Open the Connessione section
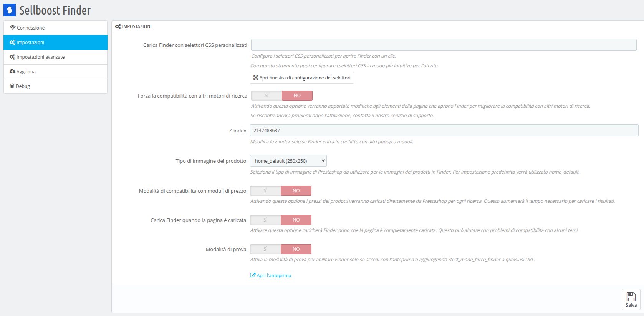 click(x=55, y=28)
